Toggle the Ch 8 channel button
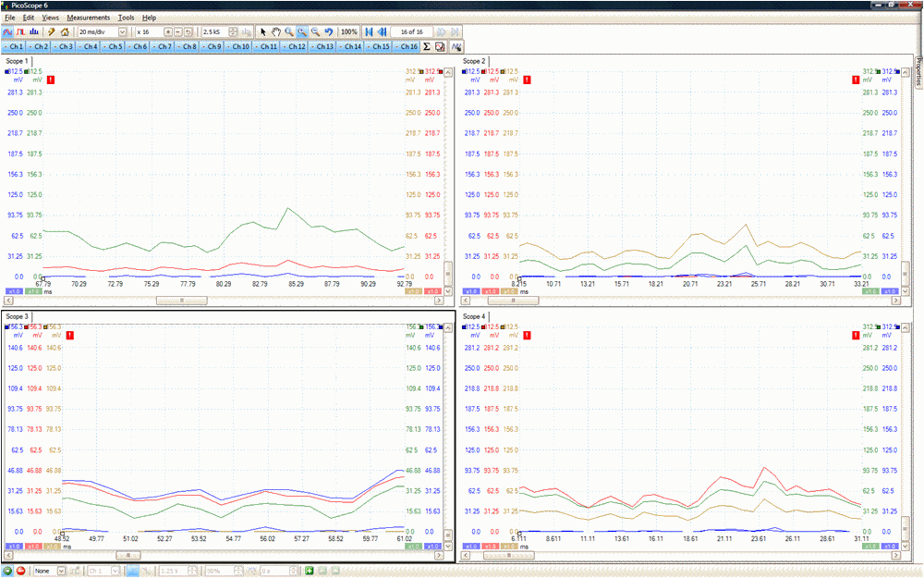 pyautogui.click(x=188, y=46)
